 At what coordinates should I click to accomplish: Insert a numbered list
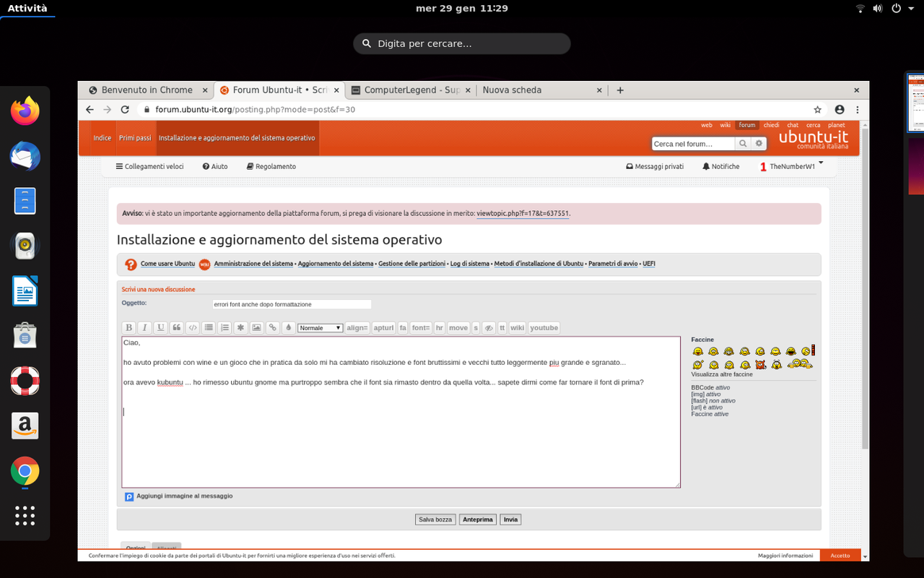tap(225, 327)
